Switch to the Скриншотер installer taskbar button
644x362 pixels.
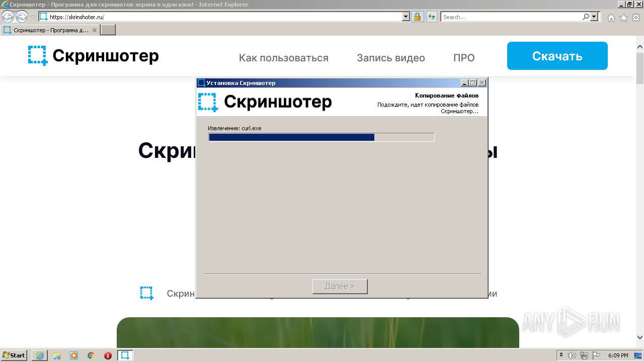coord(125,355)
